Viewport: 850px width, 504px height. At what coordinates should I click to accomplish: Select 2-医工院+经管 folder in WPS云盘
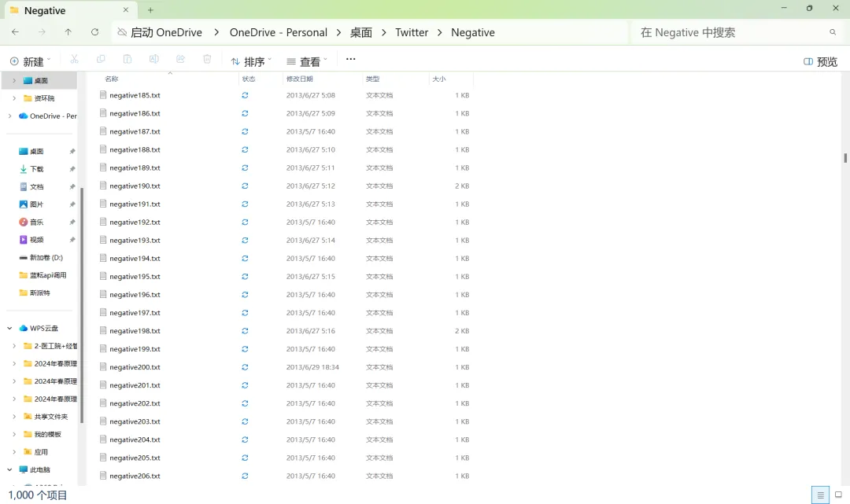[55, 346]
